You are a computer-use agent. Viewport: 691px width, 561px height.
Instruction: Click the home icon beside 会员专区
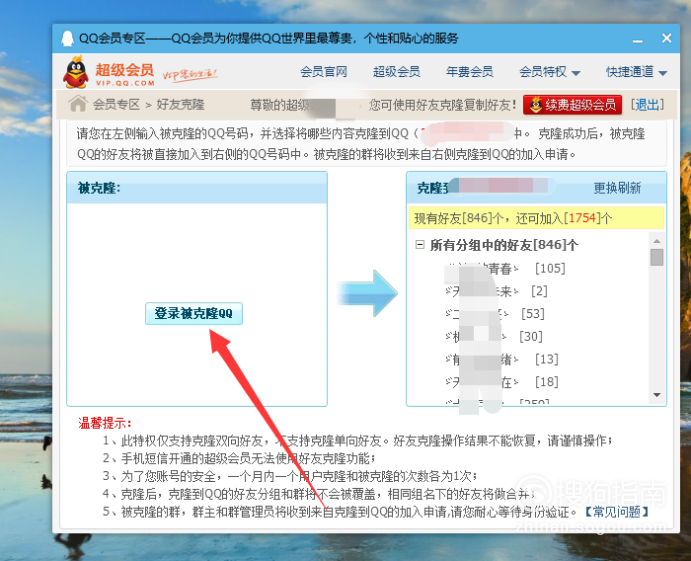pyautogui.click(x=78, y=104)
